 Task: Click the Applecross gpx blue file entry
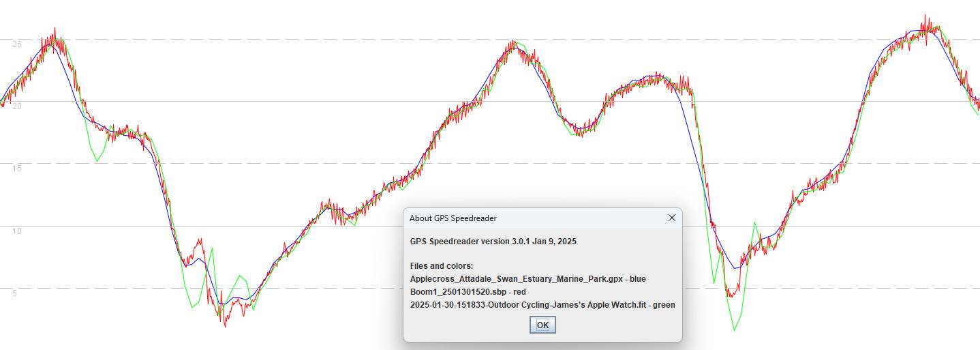tap(527, 278)
